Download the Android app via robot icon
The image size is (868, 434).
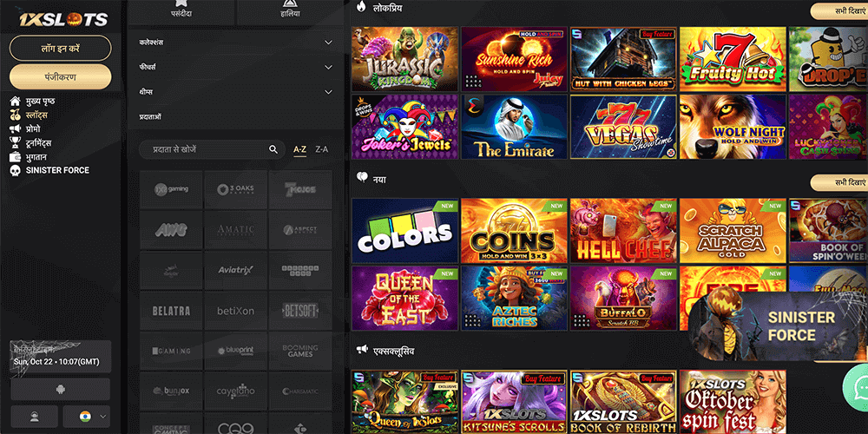click(x=61, y=389)
